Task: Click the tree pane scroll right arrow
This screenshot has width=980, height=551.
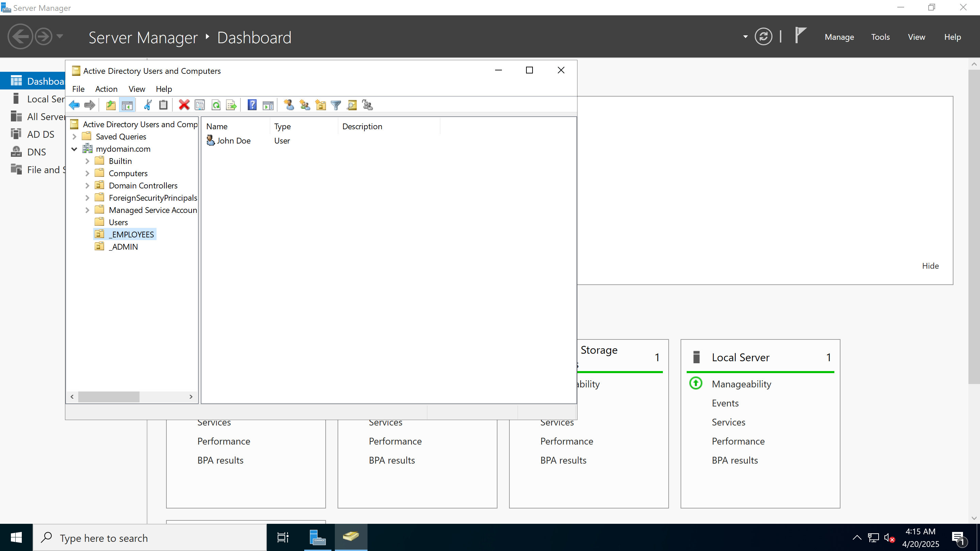Action: (x=191, y=397)
